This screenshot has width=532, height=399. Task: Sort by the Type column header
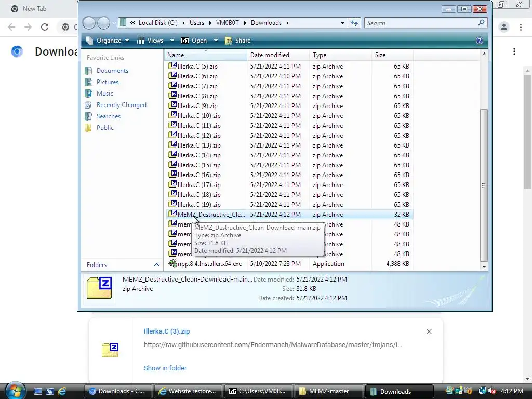341,55
